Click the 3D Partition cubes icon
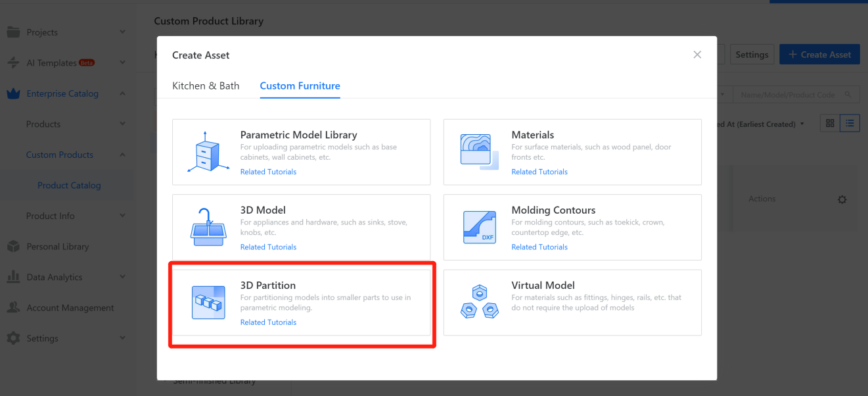The height and width of the screenshot is (396, 868). tap(207, 303)
